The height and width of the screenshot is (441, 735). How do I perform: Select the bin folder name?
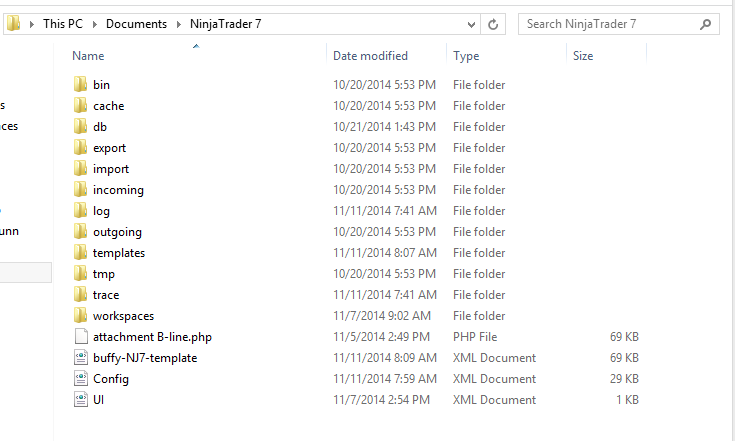[x=101, y=85]
